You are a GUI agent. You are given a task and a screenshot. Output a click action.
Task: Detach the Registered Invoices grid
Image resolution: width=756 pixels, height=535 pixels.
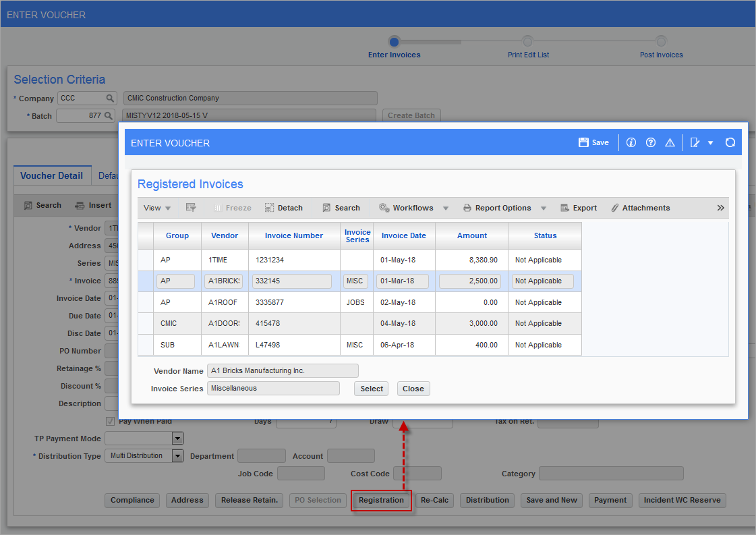(x=283, y=208)
